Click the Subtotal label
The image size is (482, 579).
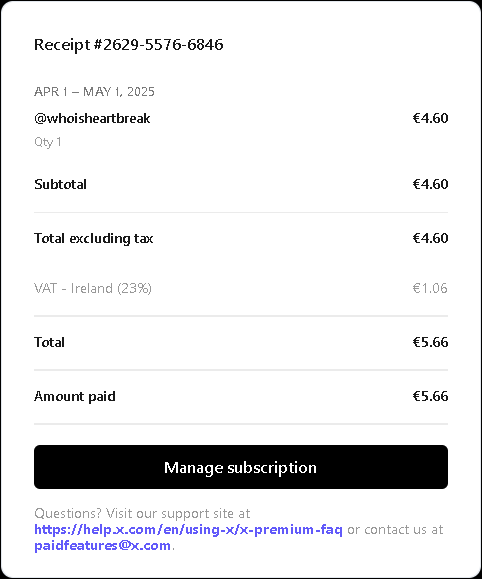60,184
